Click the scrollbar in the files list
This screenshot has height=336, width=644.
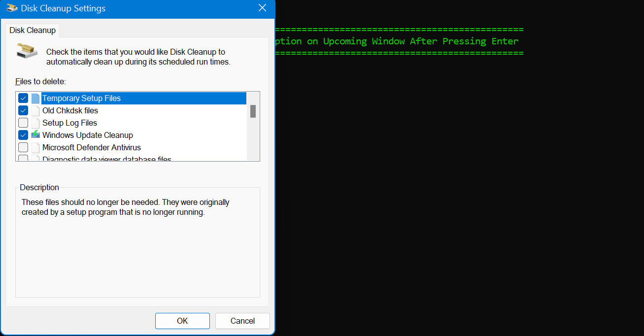point(253,112)
